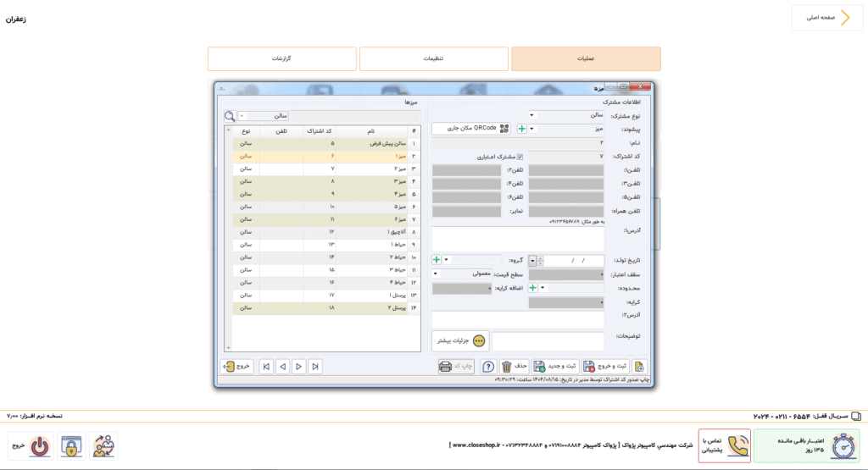
Task: Open the تاریخ تولد date picker arrow
Action: pyautogui.click(x=532, y=261)
